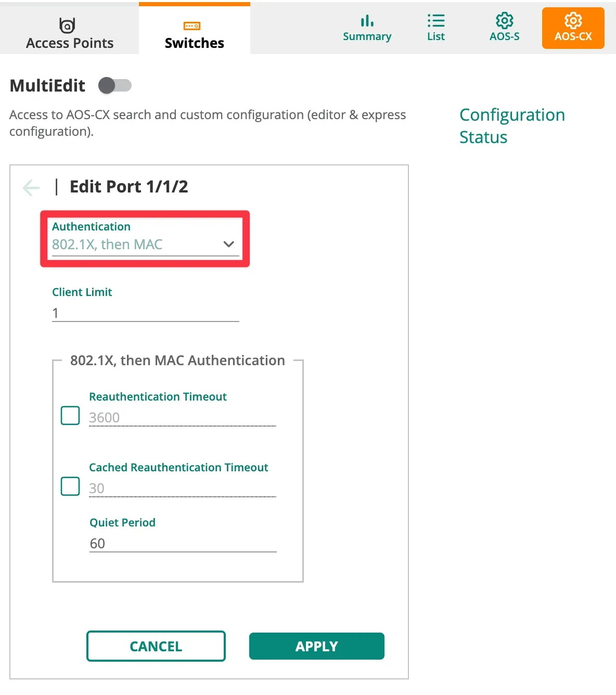Click the Quiet Period input field
Screen dimensions: 616x695
(183, 544)
